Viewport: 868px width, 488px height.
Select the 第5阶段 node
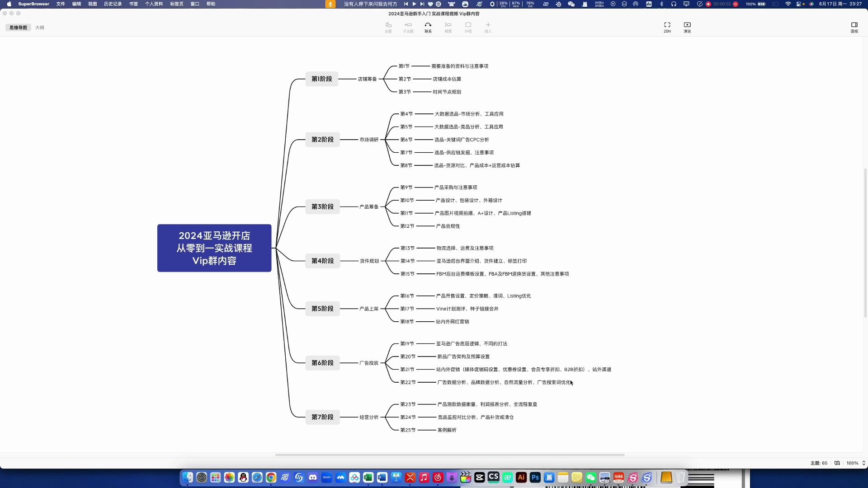(x=322, y=309)
